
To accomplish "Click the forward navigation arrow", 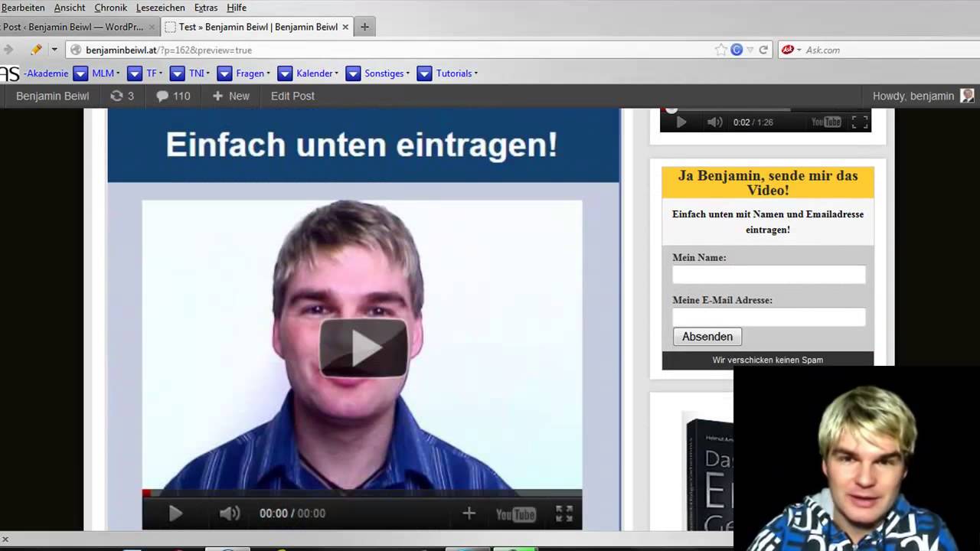I will click(x=8, y=50).
